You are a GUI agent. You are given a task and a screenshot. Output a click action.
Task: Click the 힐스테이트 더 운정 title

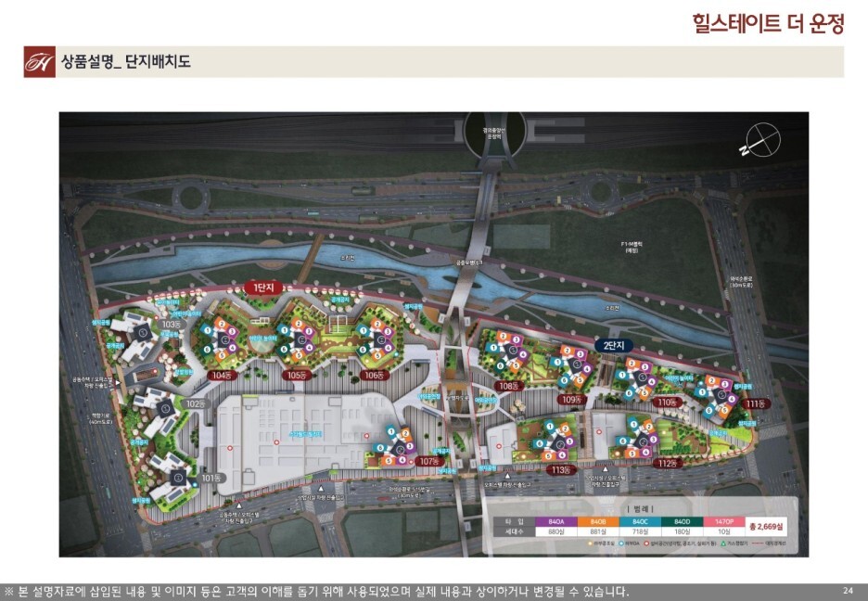[768, 24]
